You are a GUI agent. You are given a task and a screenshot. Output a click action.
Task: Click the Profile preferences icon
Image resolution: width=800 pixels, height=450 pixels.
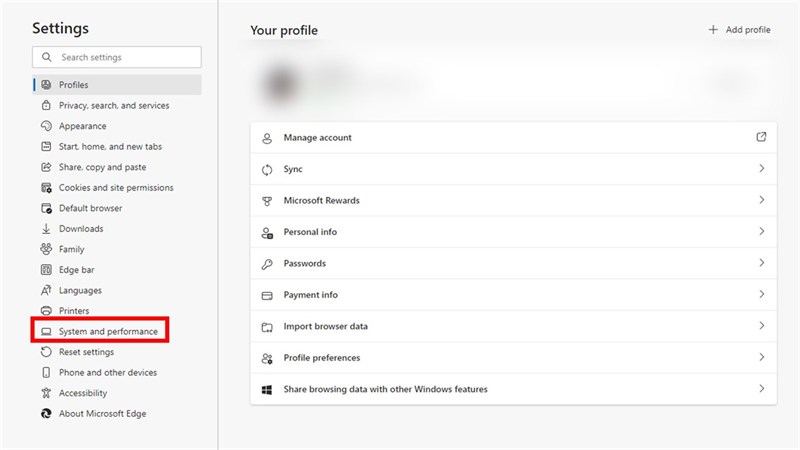coord(267,359)
